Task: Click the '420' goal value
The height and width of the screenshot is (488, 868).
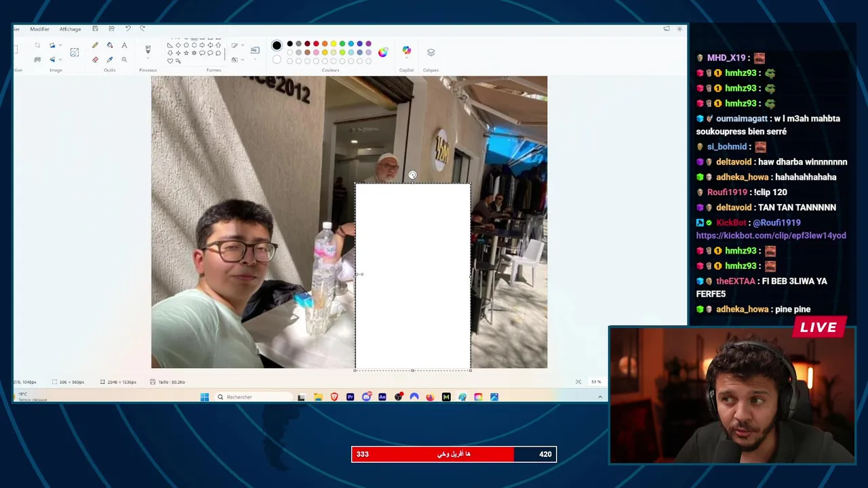Action: coord(545,454)
